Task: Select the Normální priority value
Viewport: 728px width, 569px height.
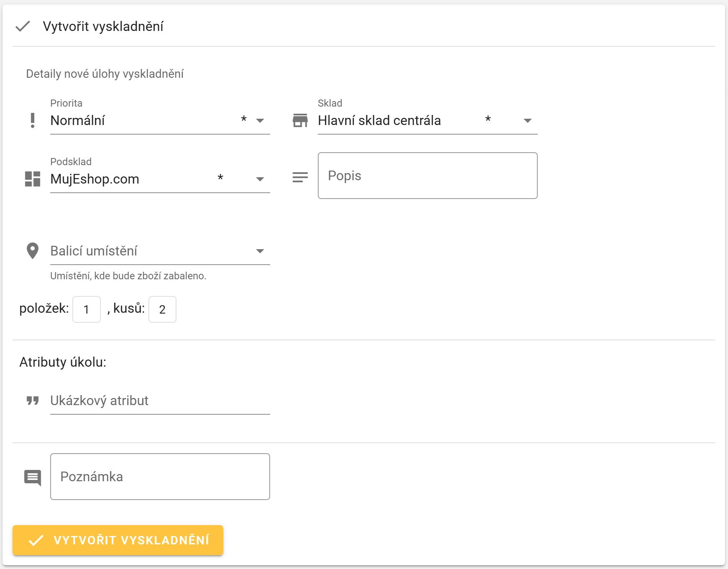Action: [78, 120]
